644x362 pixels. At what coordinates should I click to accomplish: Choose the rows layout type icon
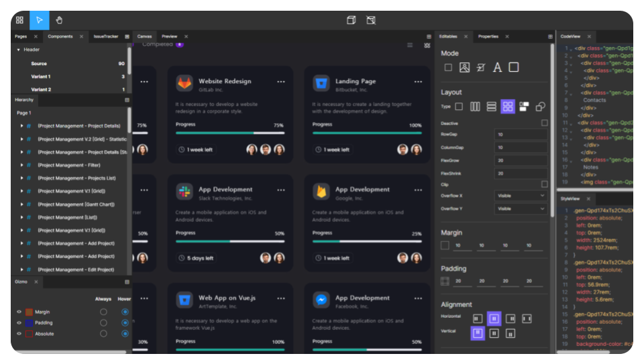point(492,107)
